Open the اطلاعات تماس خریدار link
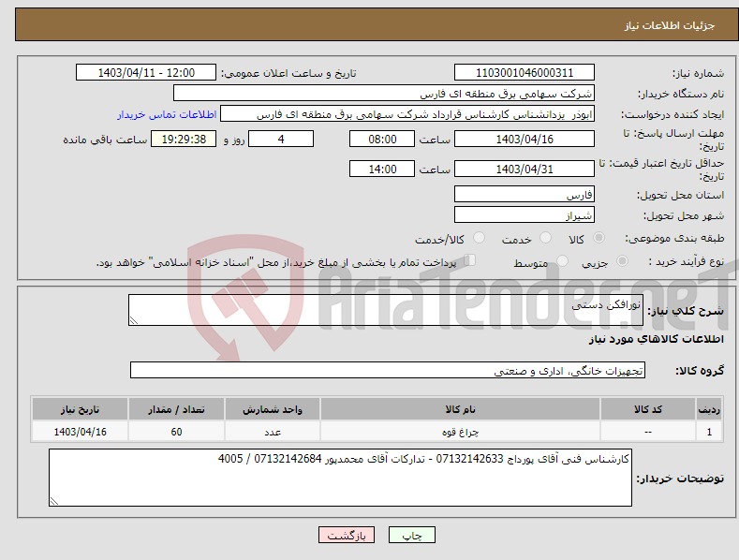739x560 pixels. click(x=167, y=114)
